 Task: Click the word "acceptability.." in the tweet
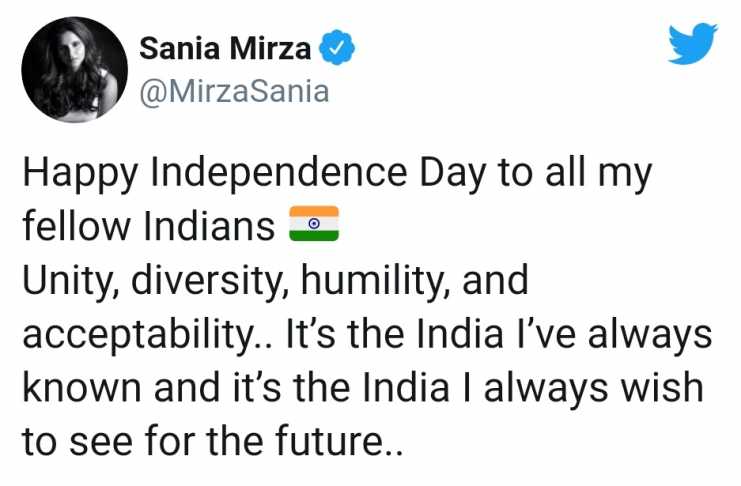pos(148,337)
